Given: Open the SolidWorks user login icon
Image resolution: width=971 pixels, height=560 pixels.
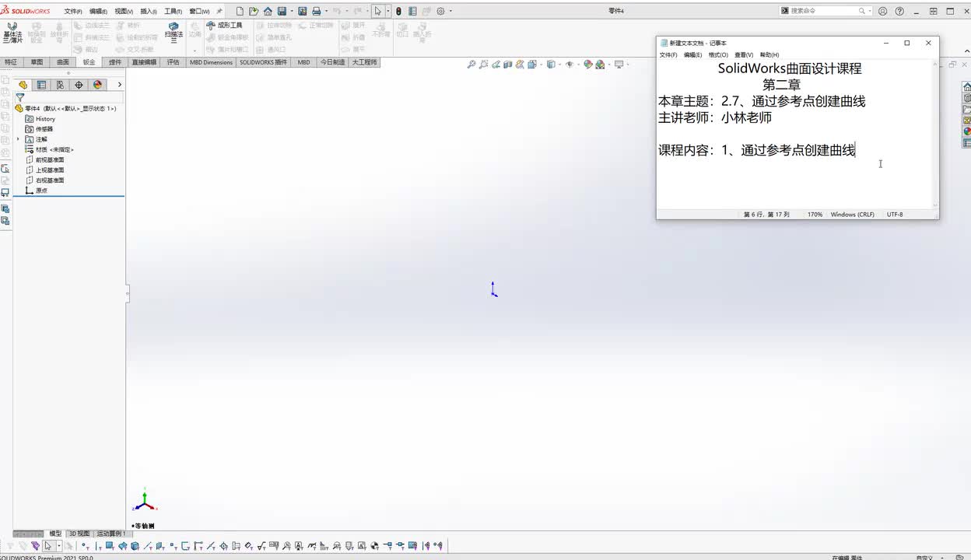Looking at the screenshot, I should (x=882, y=12).
